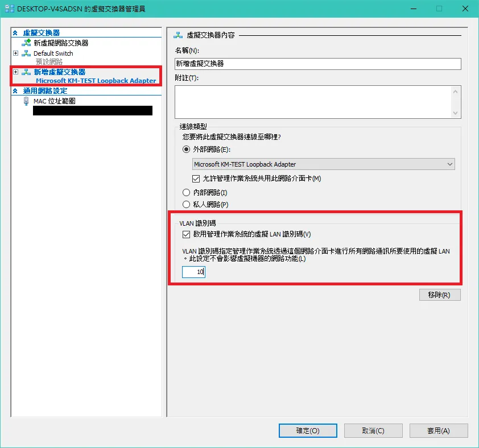Screen dimensions: 479x448
Task: Close the virtual switch manager window
Action: point(465,9)
